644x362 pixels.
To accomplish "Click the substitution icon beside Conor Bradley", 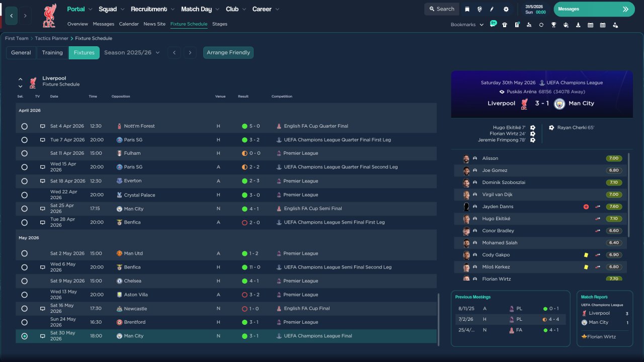I will (x=598, y=231).
